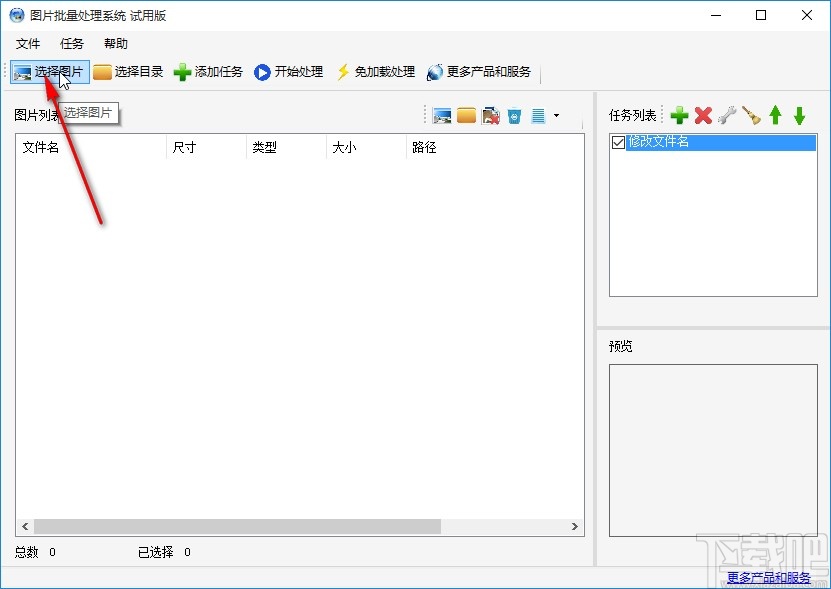The width and height of the screenshot is (831, 589).
Task: Clear all tasks using the broom icon
Action: 752,115
